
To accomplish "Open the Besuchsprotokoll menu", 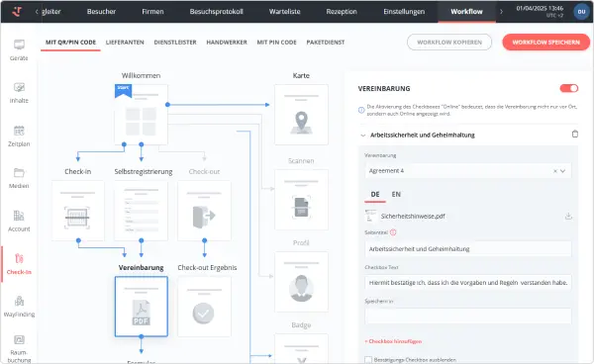I will click(x=216, y=12).
